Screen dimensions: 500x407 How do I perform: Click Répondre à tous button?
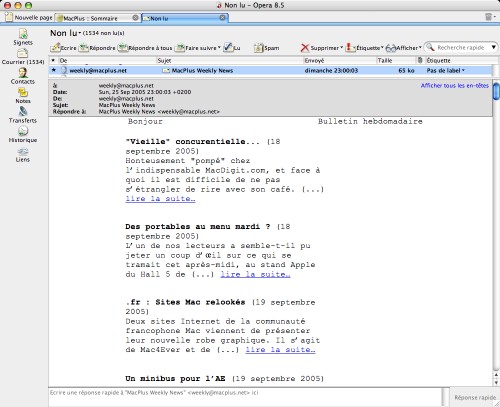145,48
